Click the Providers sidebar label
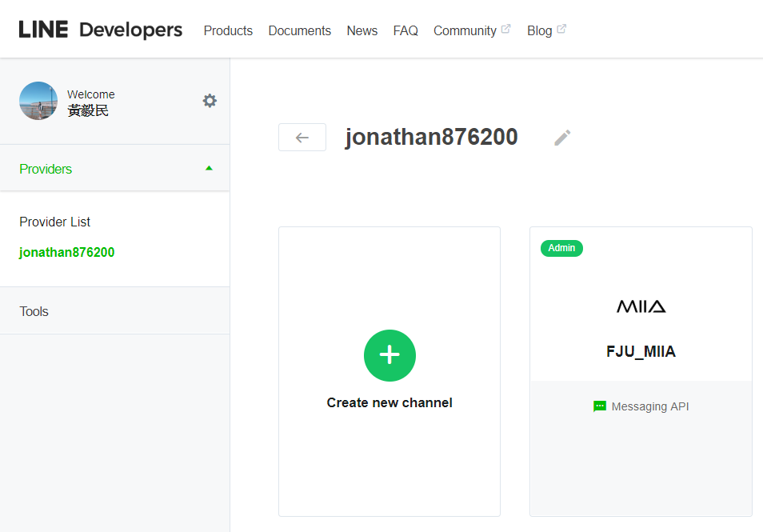Image resolution: width=763 pixels, height=532 pixels. tap(46, 169)
